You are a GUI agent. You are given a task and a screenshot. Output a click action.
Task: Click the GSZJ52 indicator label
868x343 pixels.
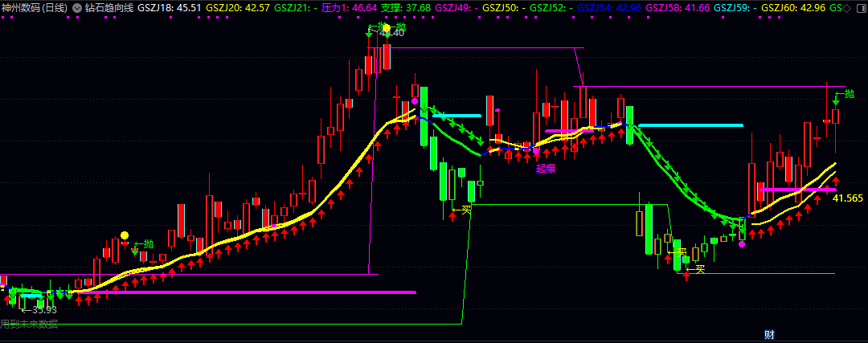click(x=551, y=8)
